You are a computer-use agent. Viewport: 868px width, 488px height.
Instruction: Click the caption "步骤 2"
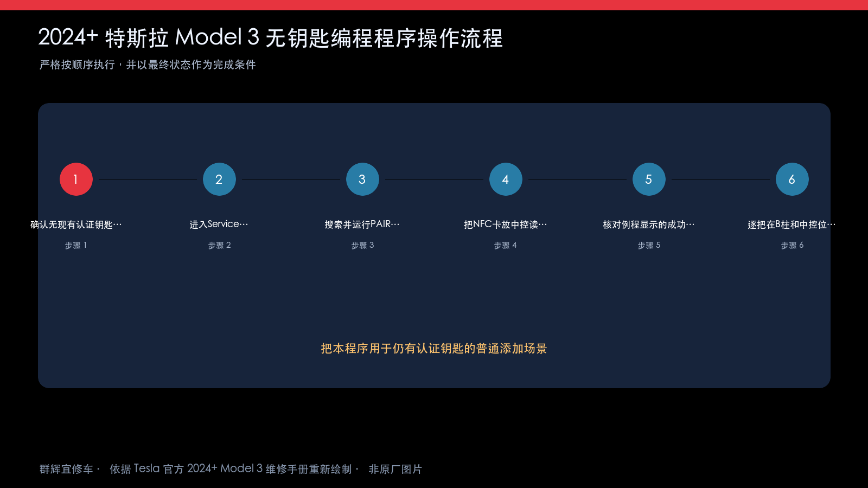(219, 246)
